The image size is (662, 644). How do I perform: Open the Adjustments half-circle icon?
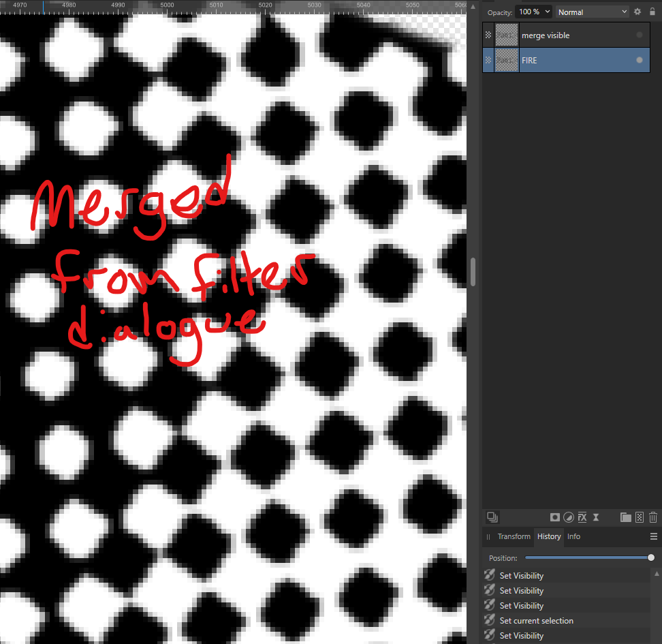[569, 517]
